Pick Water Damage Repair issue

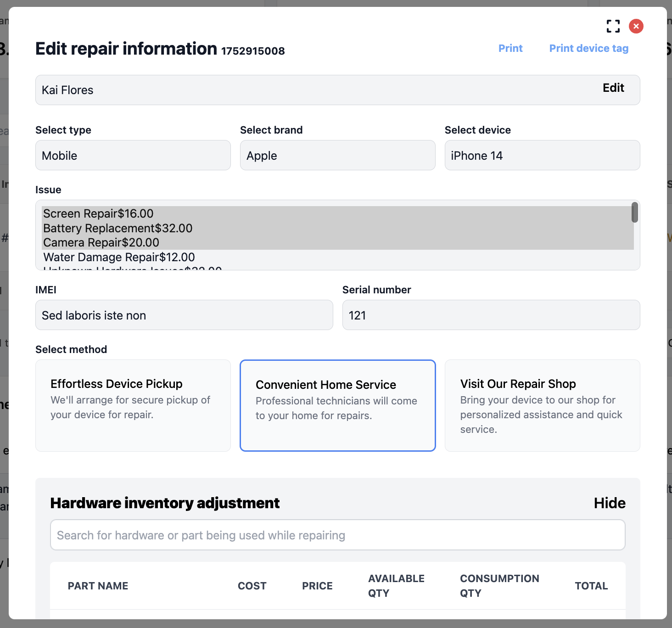(119, 257)
